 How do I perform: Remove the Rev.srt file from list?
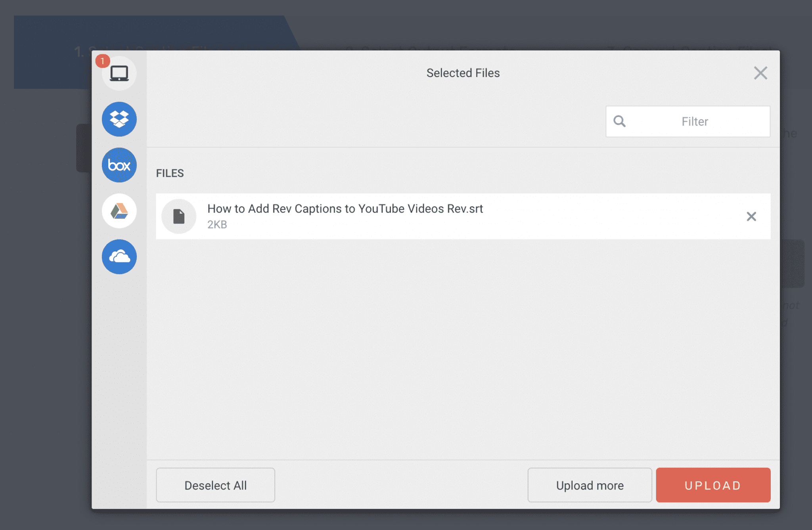pos(751,216)
